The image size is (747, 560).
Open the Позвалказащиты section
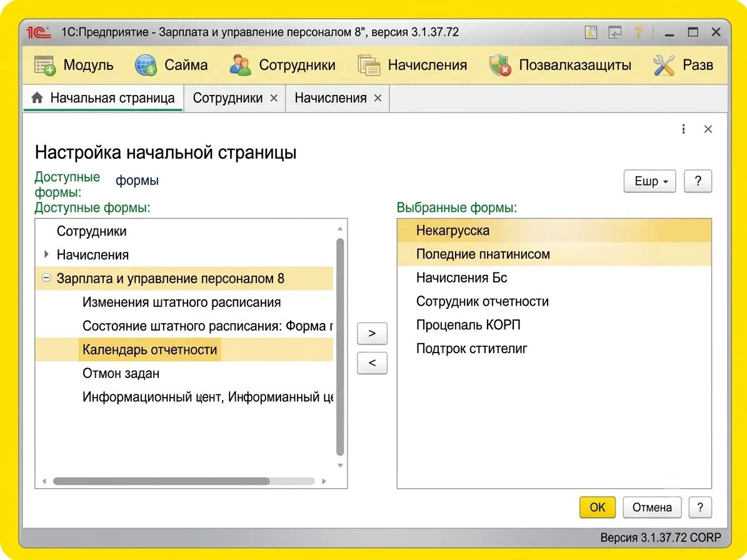point(560,65)
